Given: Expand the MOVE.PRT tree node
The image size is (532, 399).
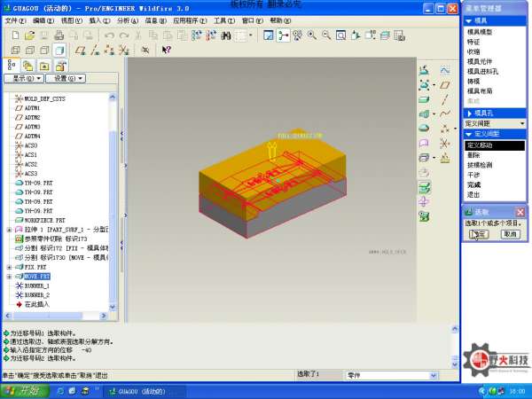Looking at the screenshot, I should click(9, 277).
